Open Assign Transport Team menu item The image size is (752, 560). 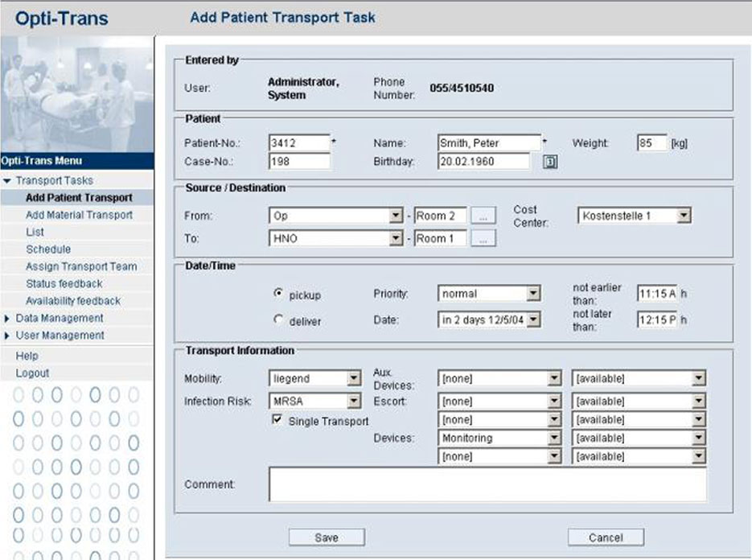(81, 266)
